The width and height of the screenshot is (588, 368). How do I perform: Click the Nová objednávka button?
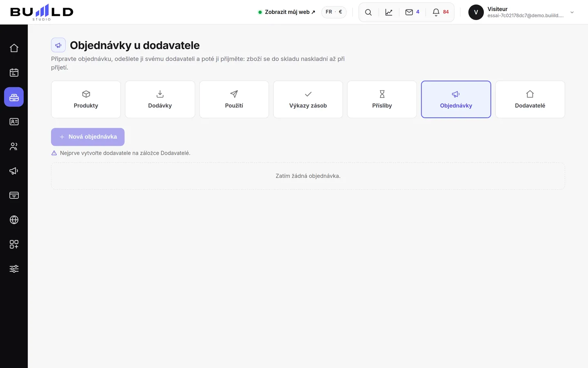pyautogui.click(x=88, y=137)
